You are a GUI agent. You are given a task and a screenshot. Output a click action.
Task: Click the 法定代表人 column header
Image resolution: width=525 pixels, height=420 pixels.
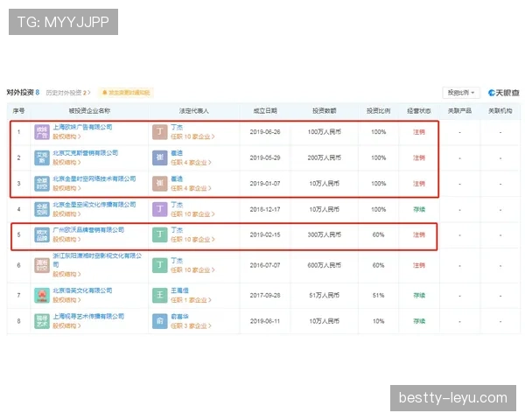(x=194, y=111)
